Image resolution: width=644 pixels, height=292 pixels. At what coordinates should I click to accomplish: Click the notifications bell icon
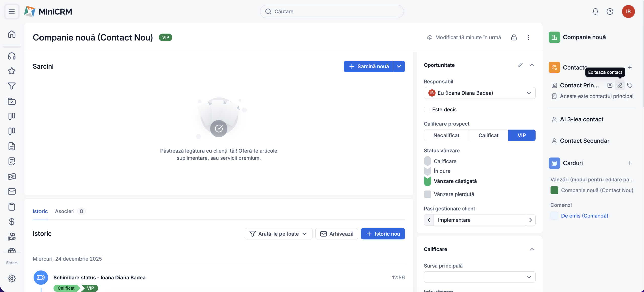(595, 11)
